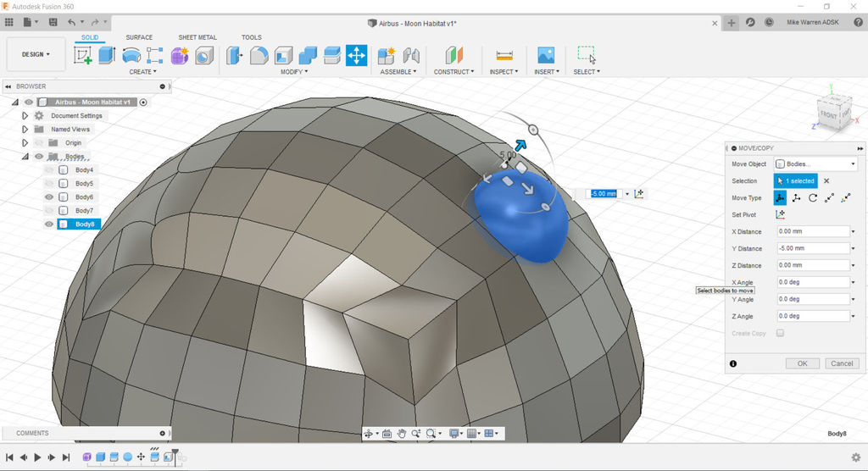Switch to the Solid tab
The height and width of the screenshot is (471, 868).
click(90, 37)
